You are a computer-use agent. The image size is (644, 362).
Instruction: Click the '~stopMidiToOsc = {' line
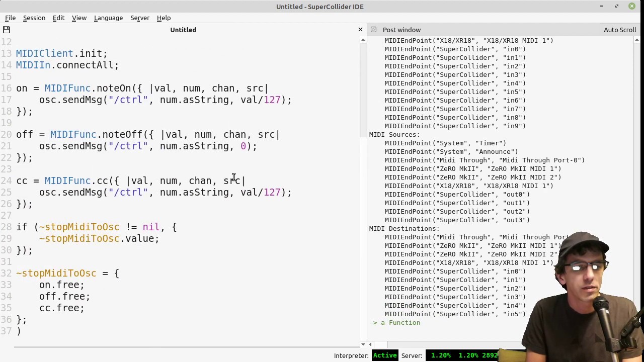coord(68,273)
